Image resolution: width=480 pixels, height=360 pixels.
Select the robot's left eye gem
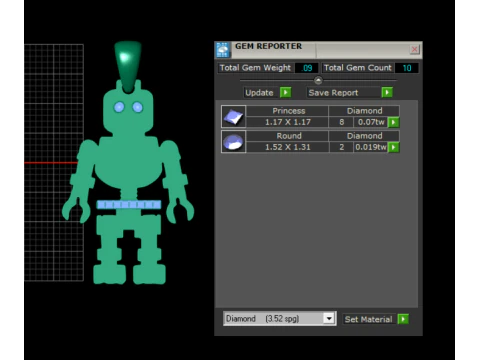pyautogui.click(x=119, y=107)
